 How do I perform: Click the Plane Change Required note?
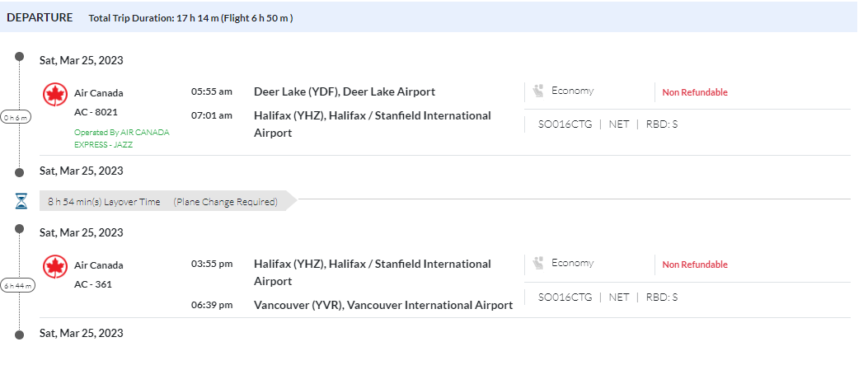pyautogui.click(x=225, y=201)
